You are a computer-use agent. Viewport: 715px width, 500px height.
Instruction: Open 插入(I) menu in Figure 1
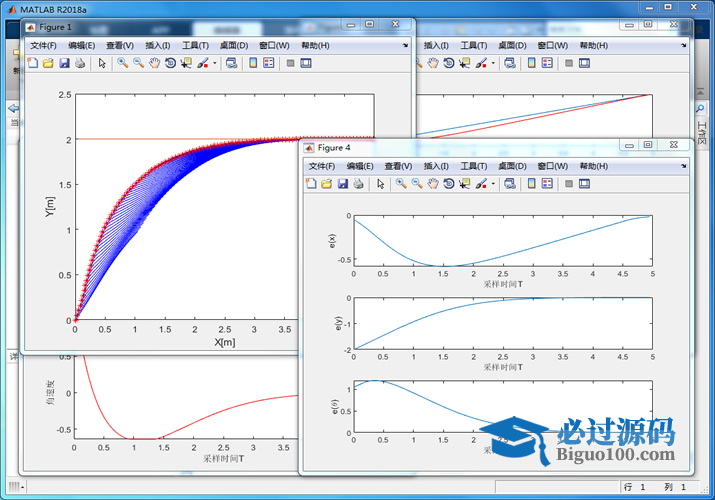tap(158, 46)
